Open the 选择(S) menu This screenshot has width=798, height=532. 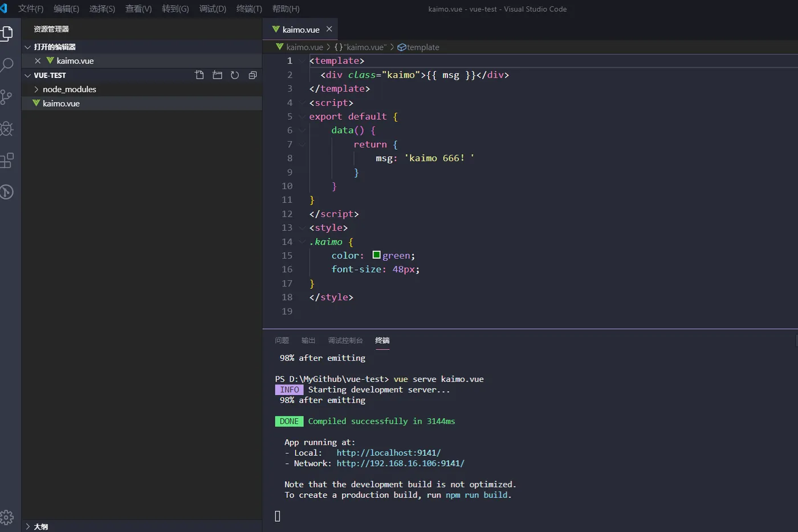click(x=102, y=9)
